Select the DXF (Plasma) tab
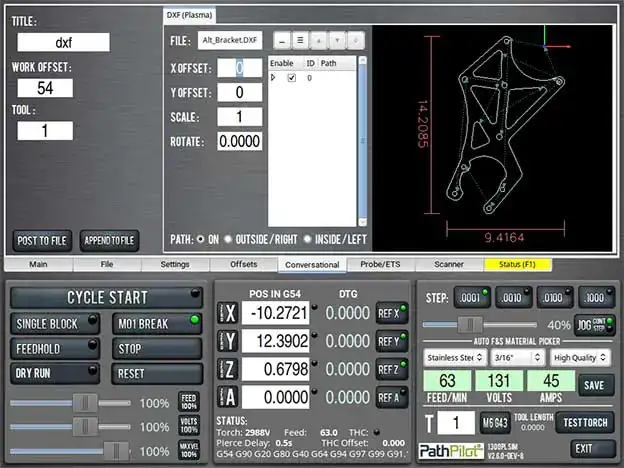The height and width of the screenshot is (468, 624). (189, 15)
